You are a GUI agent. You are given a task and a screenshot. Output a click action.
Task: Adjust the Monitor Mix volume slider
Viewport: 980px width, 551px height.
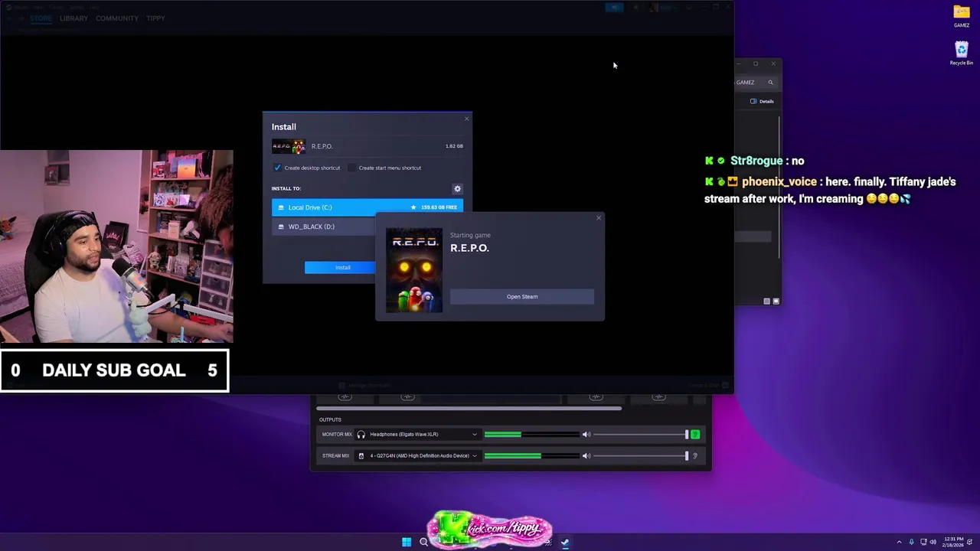(x=642, y=435)
